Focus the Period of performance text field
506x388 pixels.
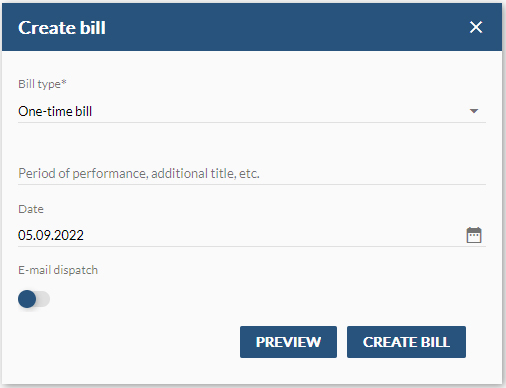click(x=252, y=173)
